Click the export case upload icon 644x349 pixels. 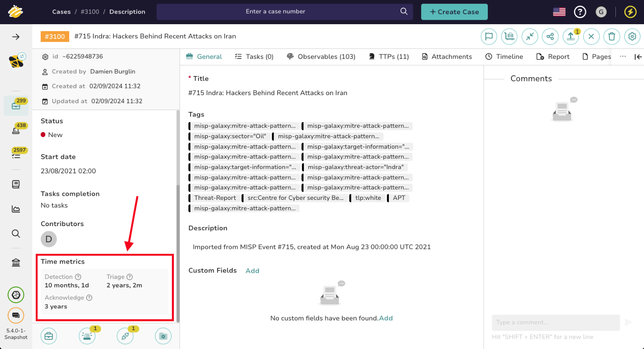(570, 37)
